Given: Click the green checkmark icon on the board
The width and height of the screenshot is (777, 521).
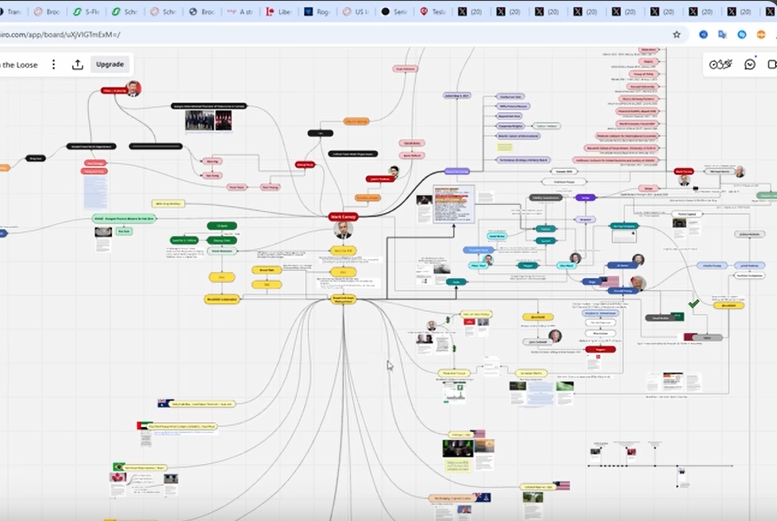Looking at the screenshot, I should 694,303.
